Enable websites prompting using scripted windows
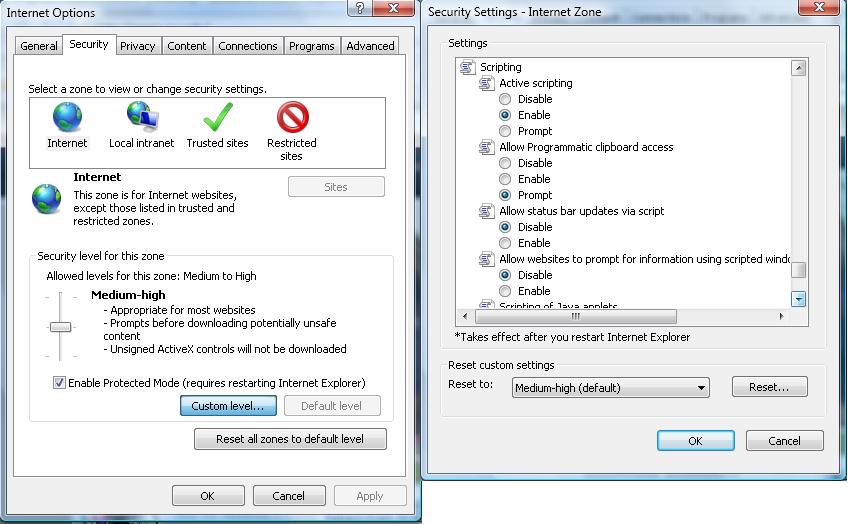Viewport: 848px width, 524px height. pyautogui.click(x=505, y=291)
